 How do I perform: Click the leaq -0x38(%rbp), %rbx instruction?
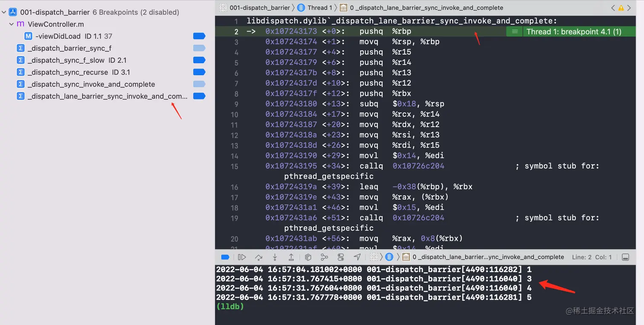[416, 187]
